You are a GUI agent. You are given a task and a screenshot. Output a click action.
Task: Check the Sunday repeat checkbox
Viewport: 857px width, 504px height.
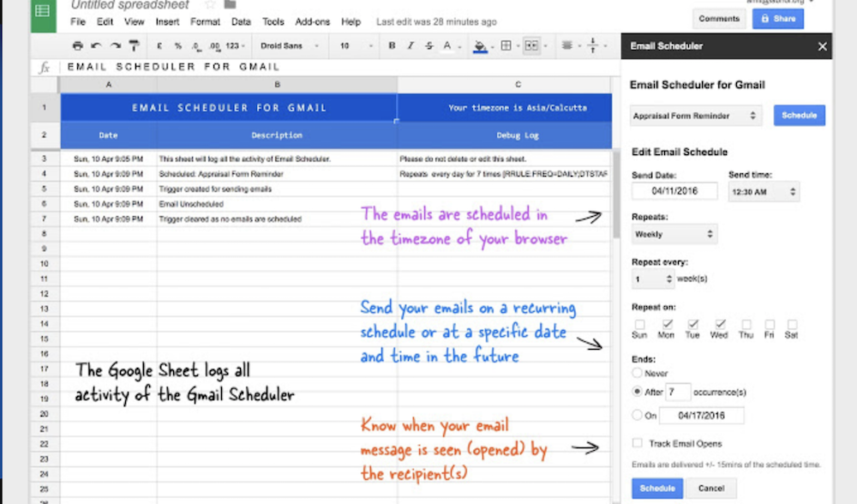pyautogui.click(x=639, y=324)
